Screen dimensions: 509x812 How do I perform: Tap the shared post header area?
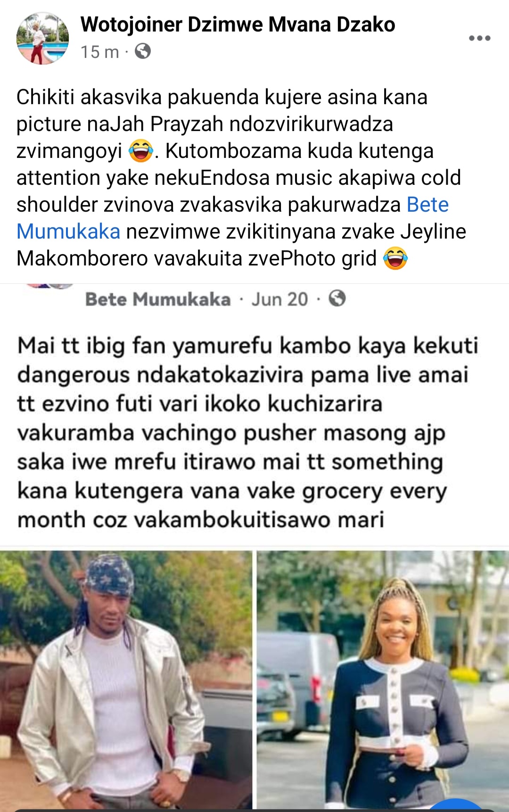(x=254, y=298)
